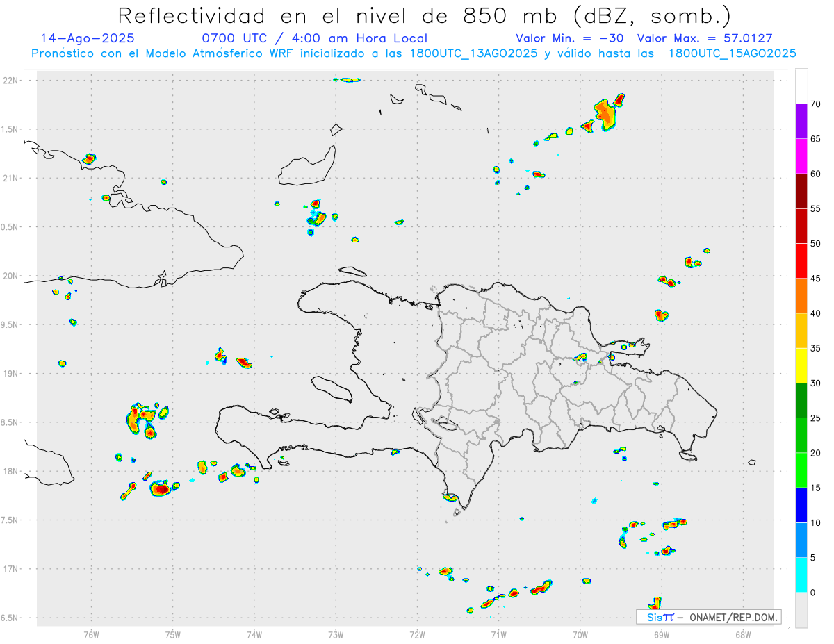834x644 pixels.
Task: Click the '22N' latitude label
Action: tap(10, 81)
